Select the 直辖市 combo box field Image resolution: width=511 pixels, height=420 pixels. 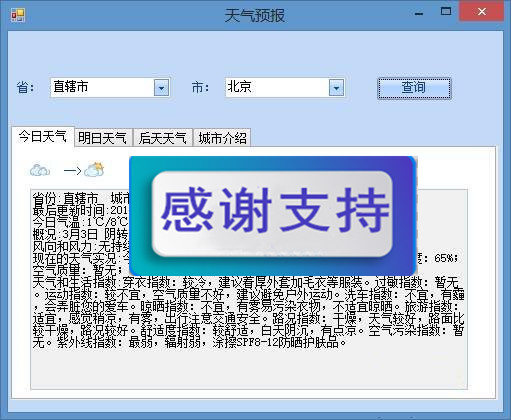(110, 88)
